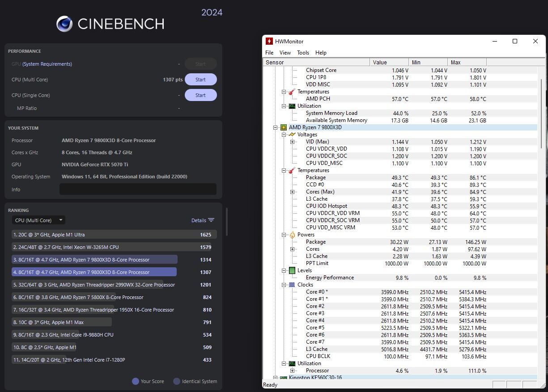The width and height of the screenshot is (548, 392).
Task: Click the HWMonitor vertical scrollbar
Action: pos(541,114)
